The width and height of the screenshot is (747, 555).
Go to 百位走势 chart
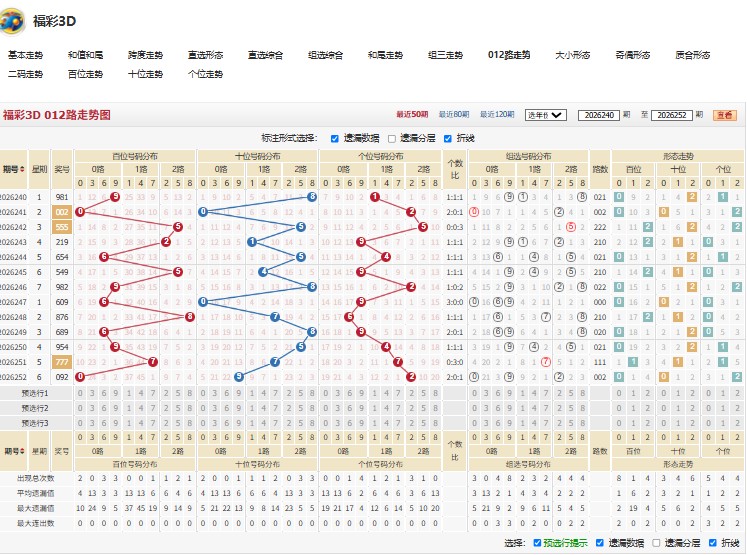pos(85,74)
